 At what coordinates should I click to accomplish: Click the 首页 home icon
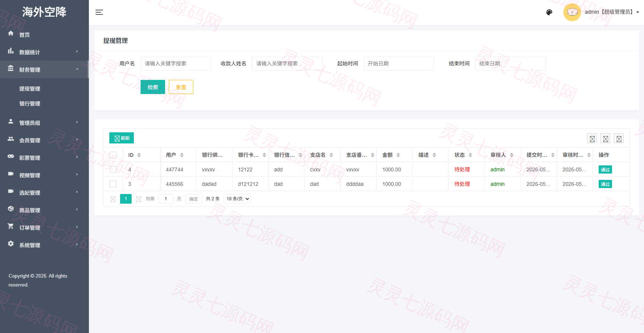[x=11, y=33]
